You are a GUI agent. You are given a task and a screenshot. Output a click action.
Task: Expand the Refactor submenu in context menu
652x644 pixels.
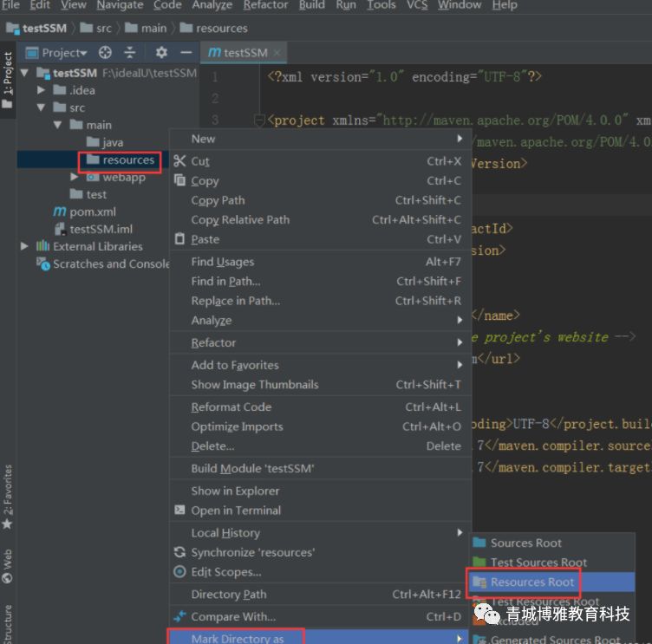coord(321,342)
